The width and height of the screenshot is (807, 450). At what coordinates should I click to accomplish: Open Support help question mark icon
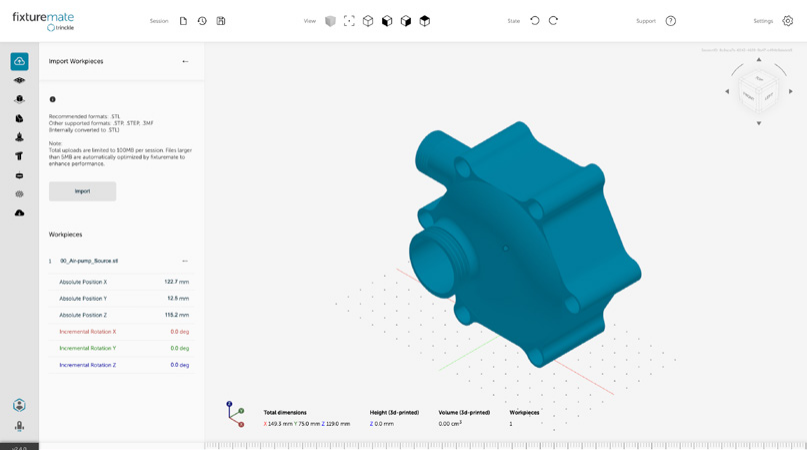point(671,21)
